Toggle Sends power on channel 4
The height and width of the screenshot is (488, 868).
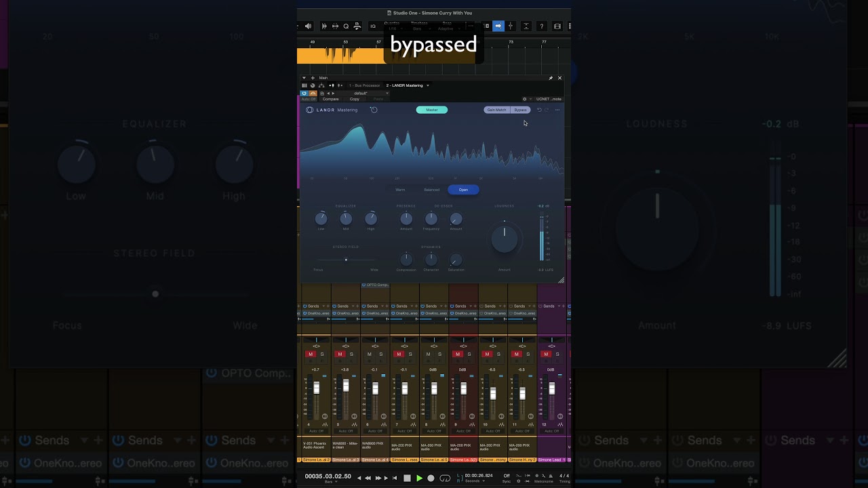305,306
